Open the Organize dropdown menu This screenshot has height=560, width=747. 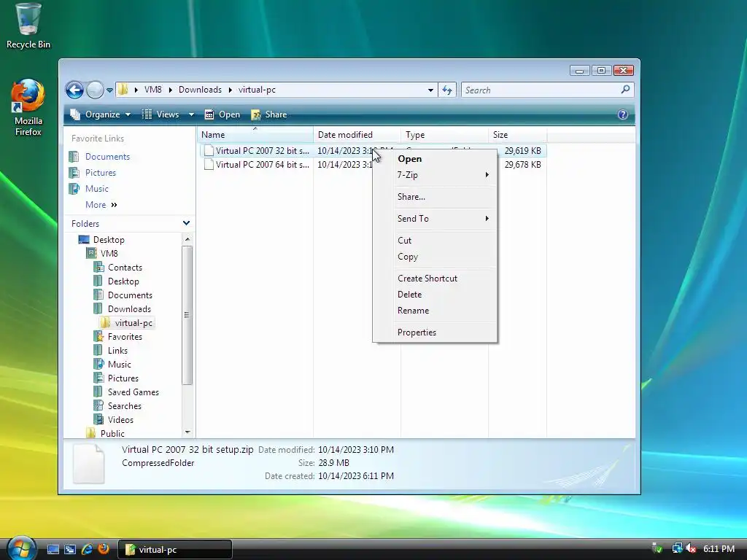(101, 114)
